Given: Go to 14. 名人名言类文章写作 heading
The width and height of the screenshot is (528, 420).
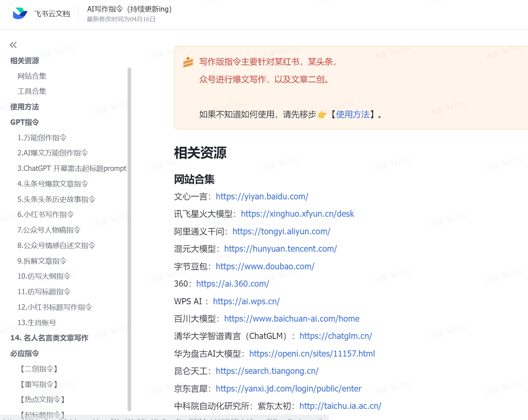Looking at the screenshot, I should point(49,338).
